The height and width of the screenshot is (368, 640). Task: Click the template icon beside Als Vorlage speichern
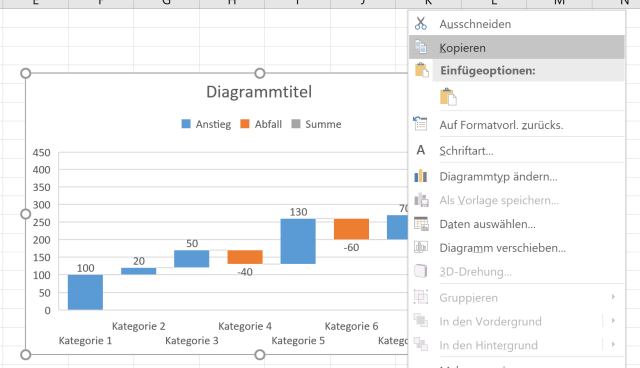[x=421, y=200]
